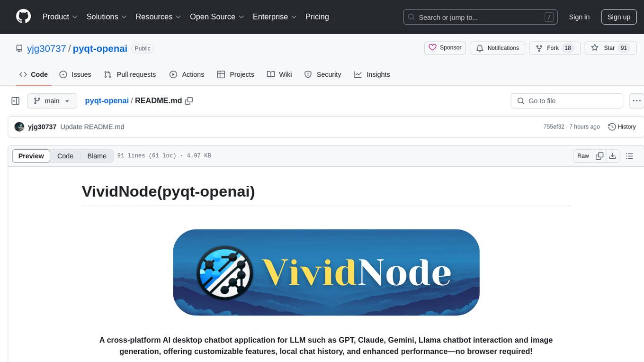Click the repository icon beside yjg30737
644x362 pixels.
[19, 48]
